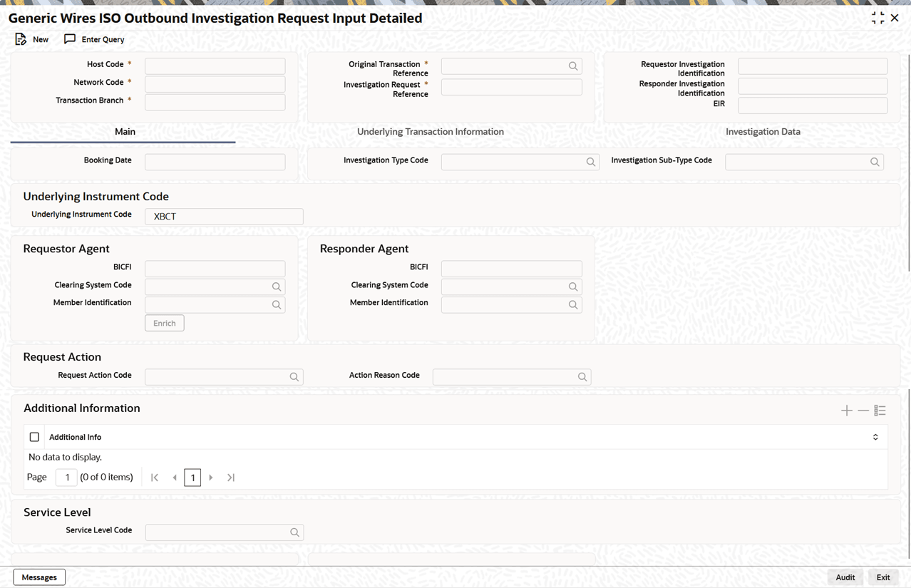911x588 pixels.
Task: Close the Investigation Request window
Action: click(x=895, y=18)
